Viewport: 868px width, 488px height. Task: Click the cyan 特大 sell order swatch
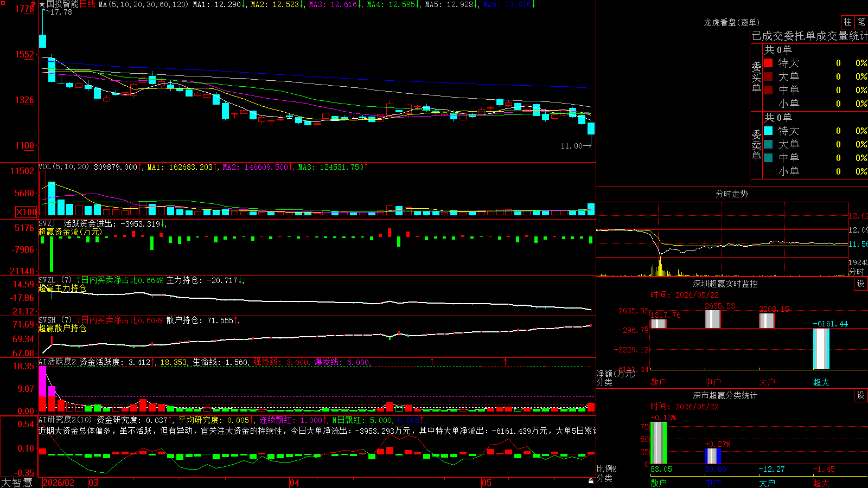768,131
